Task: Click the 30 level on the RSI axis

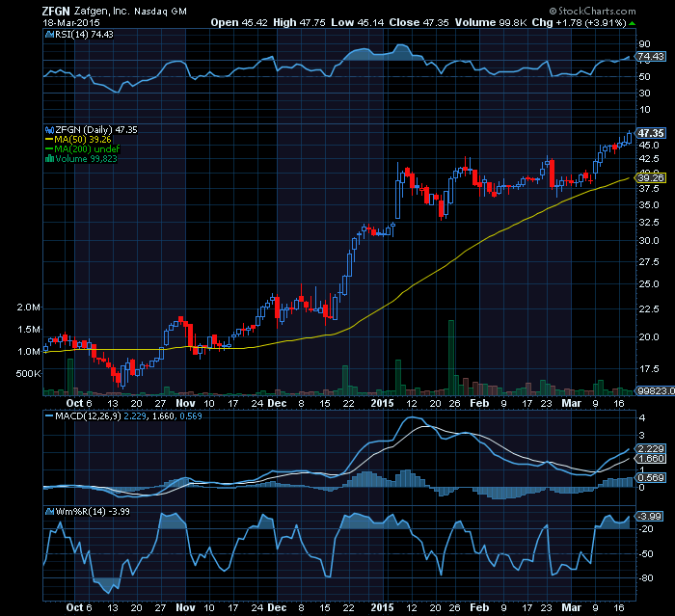Action: 644,93
